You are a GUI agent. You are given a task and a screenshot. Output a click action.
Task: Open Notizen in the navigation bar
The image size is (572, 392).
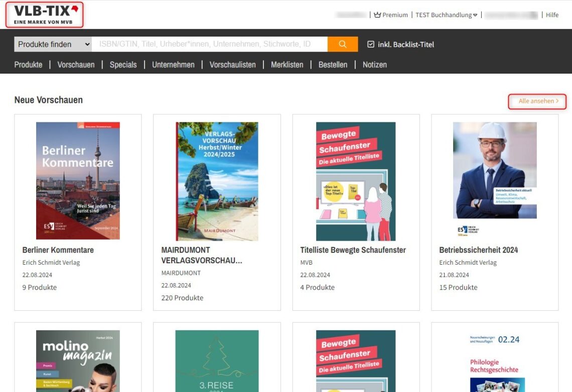click(x=374, y=65)
